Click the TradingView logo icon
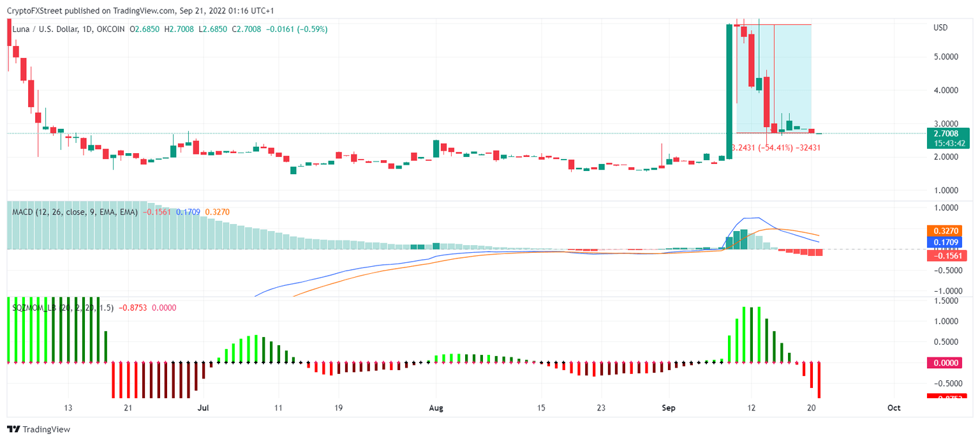Screen dimensions: 980x441 13,430
